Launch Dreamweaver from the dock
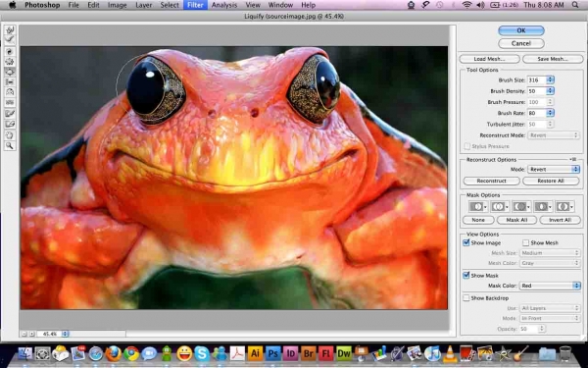Image resolution: width=588 pixels, height=368 pixels. (x=344, y=353)
